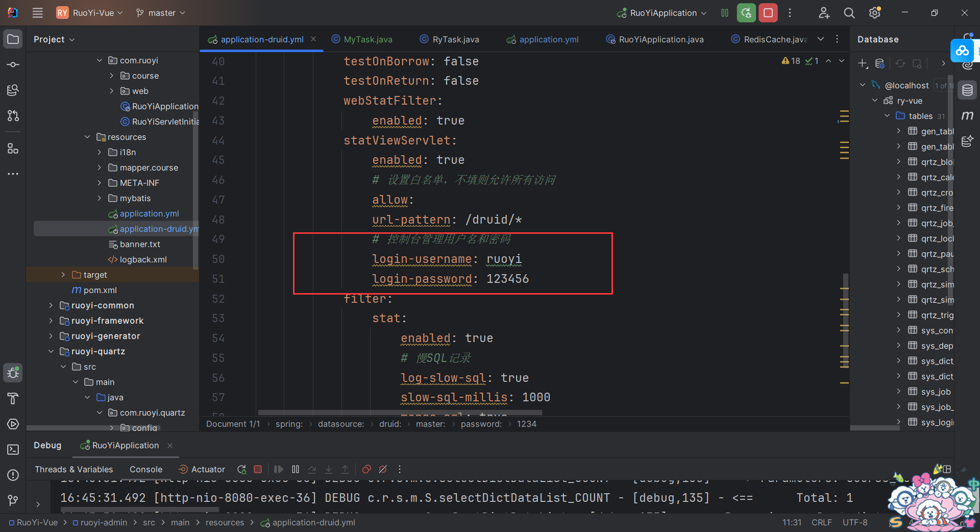Click the UTF-8 encoding indicator
The width and height of the screenshot is (980, 532).
point(855,522)
